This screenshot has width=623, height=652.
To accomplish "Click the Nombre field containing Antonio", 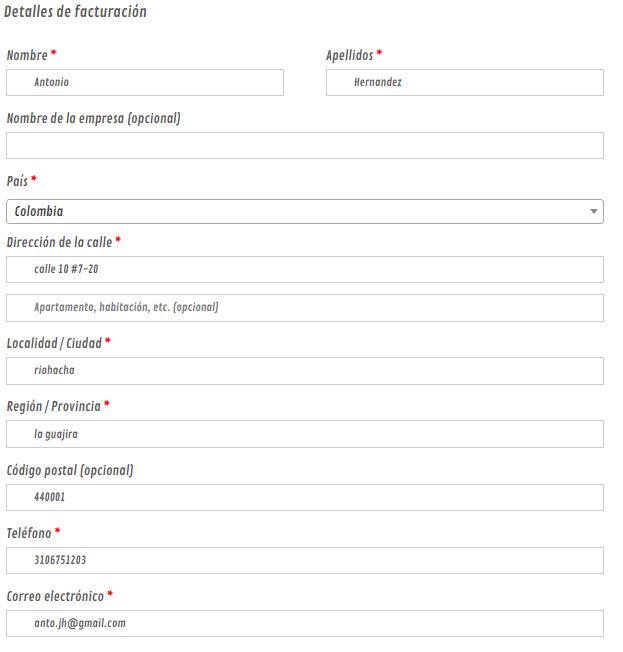I will 145,82.
